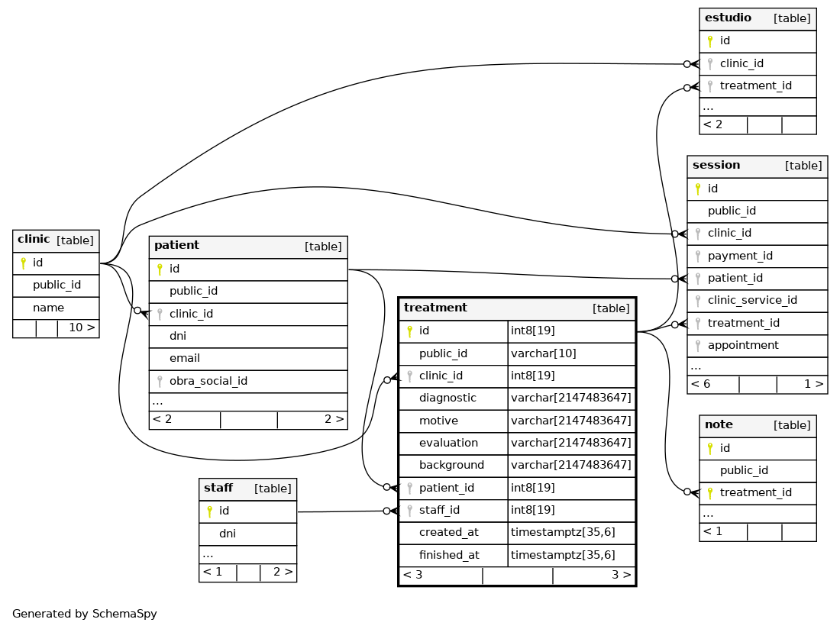The image size is (840, 629).
Task: Select 'public_id' column in note table
Action: [758, 471]
